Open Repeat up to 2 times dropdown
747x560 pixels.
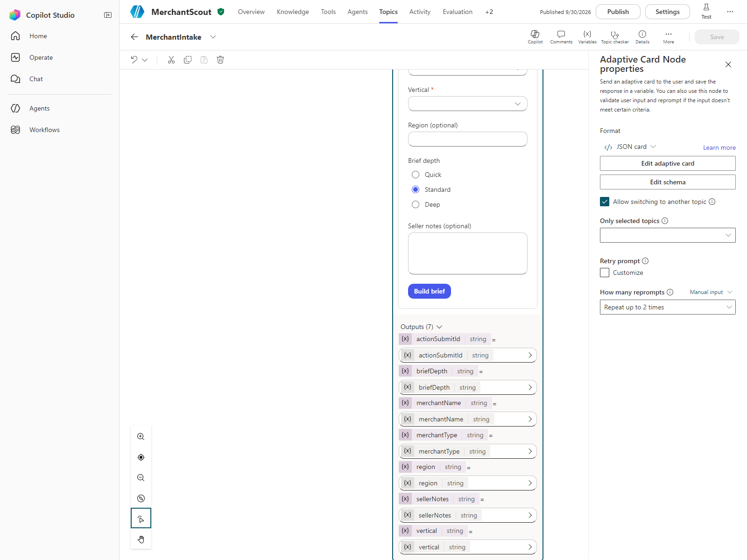coord(668,307)
